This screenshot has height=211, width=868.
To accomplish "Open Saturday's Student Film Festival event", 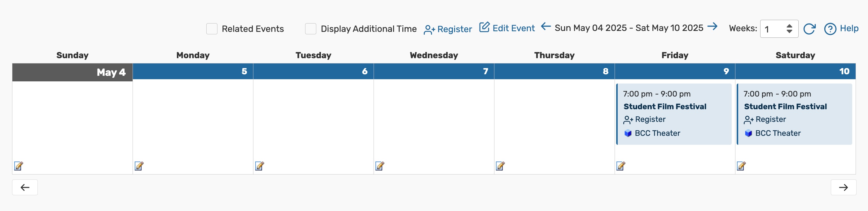I will point(785,107).
